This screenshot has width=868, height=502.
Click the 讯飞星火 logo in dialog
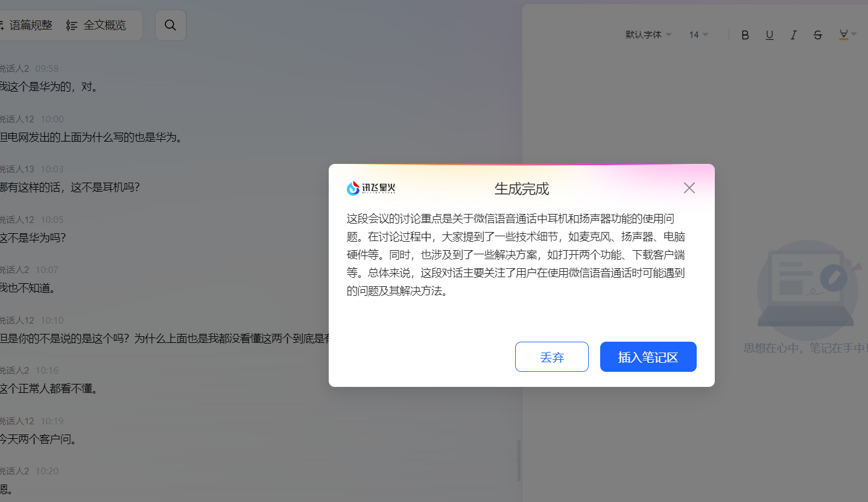371,189
